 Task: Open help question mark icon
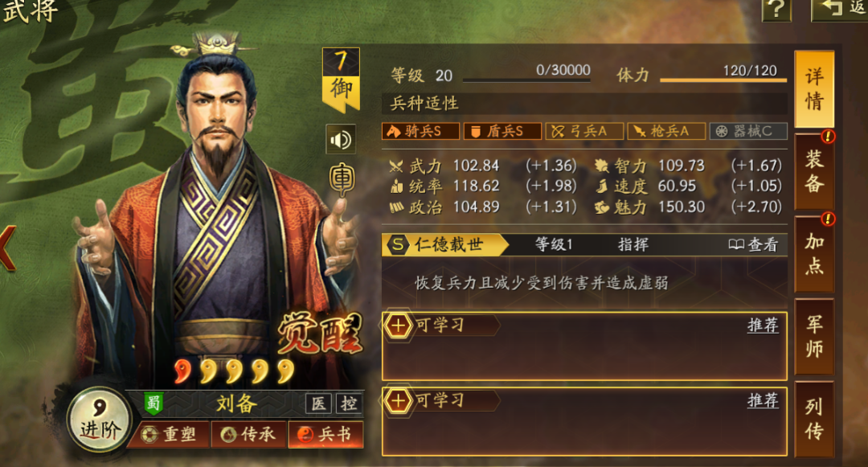tap(776, 9)
